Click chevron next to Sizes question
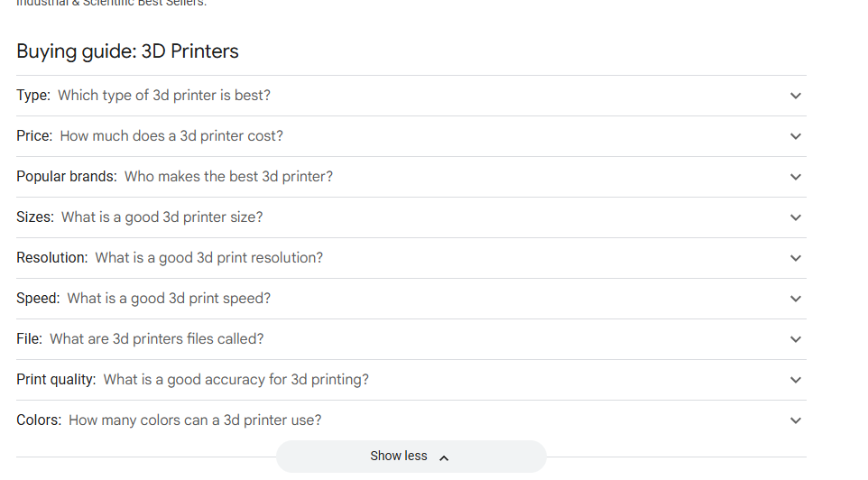This screenshot has width=868, height=480. (795, 217)
